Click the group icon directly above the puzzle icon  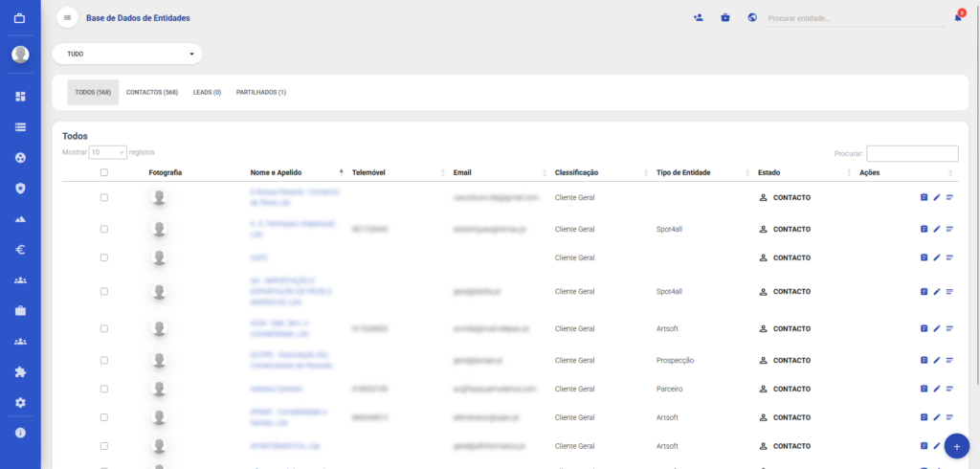[20, 342]
